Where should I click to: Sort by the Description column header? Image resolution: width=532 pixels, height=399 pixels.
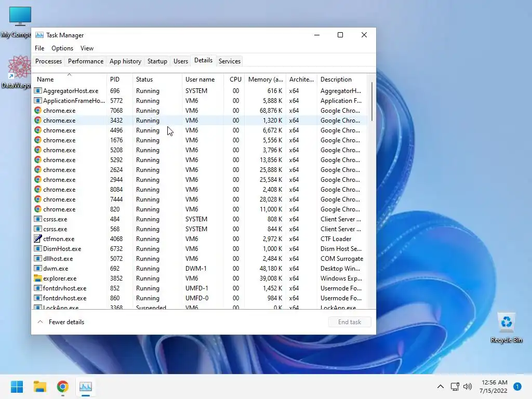342,79
